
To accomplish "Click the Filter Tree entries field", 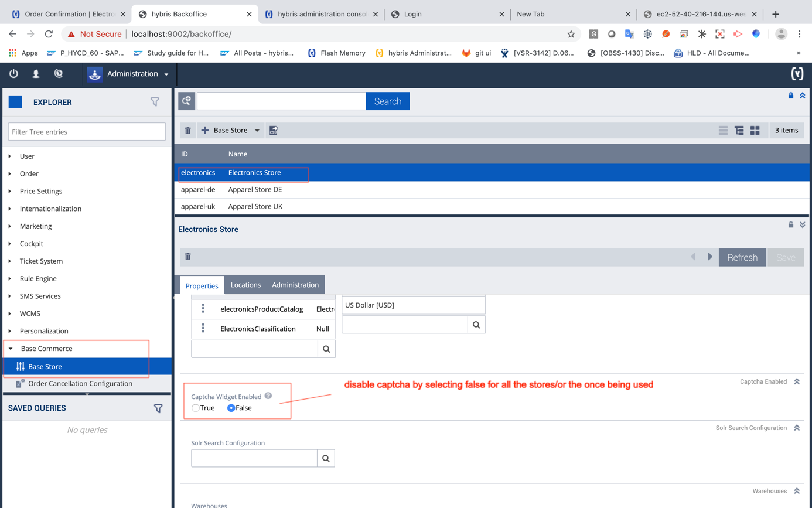I will click(x=87, y=132).
